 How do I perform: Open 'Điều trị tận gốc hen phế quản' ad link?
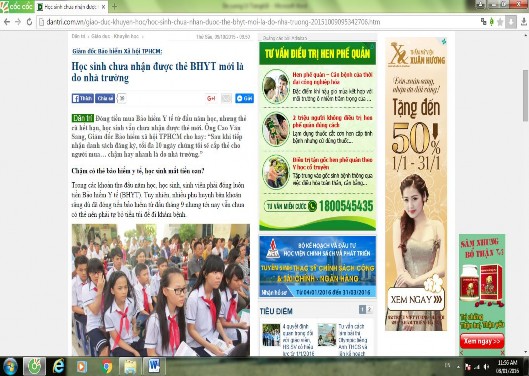click(x=332, y=163)
